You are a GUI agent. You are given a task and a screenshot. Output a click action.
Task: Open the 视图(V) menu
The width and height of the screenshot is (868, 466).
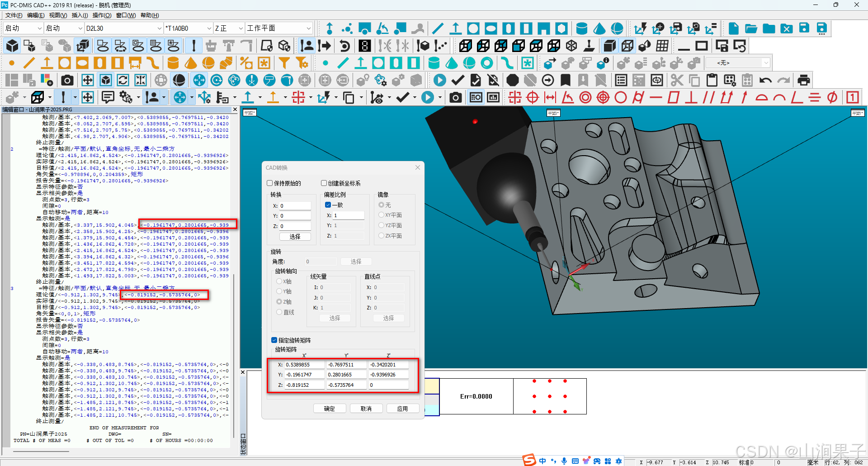[58, 15]
